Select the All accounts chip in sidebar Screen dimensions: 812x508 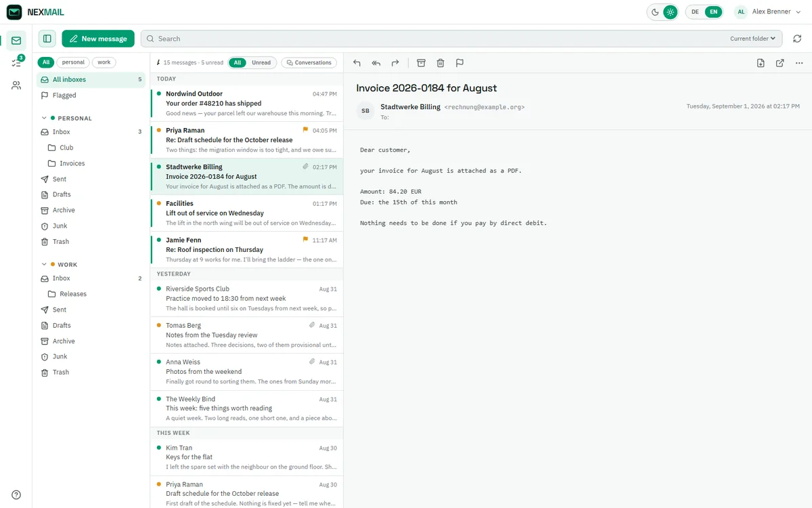pos(46,62)
